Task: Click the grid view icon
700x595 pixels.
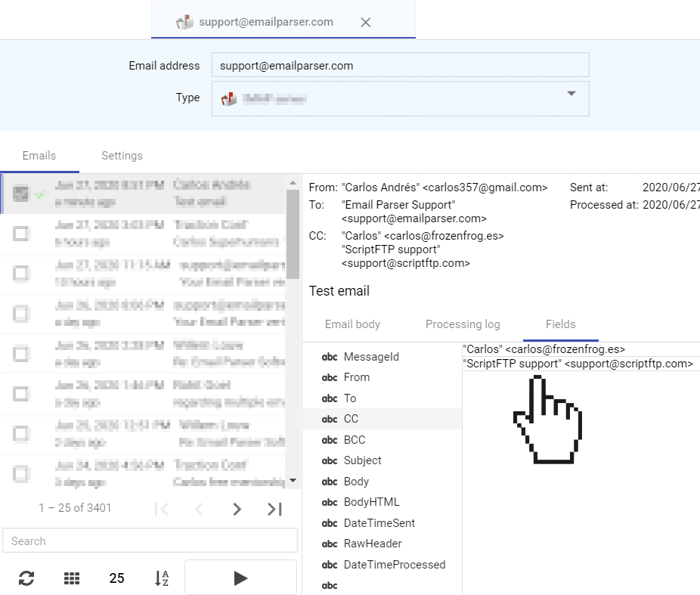Action: coord(71,578)
